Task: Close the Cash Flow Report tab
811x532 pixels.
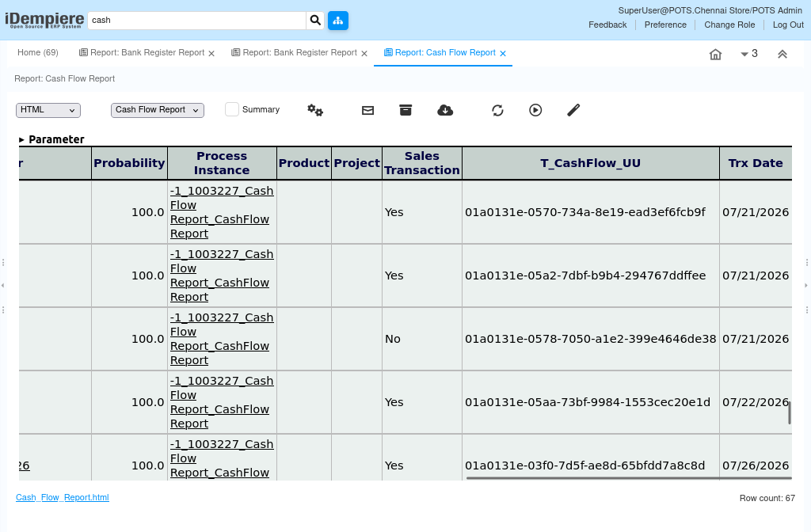Action: point(503,53)
